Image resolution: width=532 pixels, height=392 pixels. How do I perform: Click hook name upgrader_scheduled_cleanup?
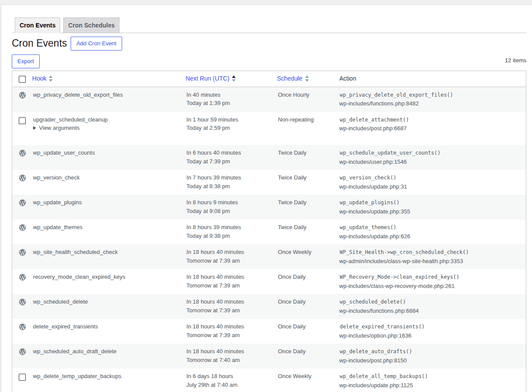(70, 120)
